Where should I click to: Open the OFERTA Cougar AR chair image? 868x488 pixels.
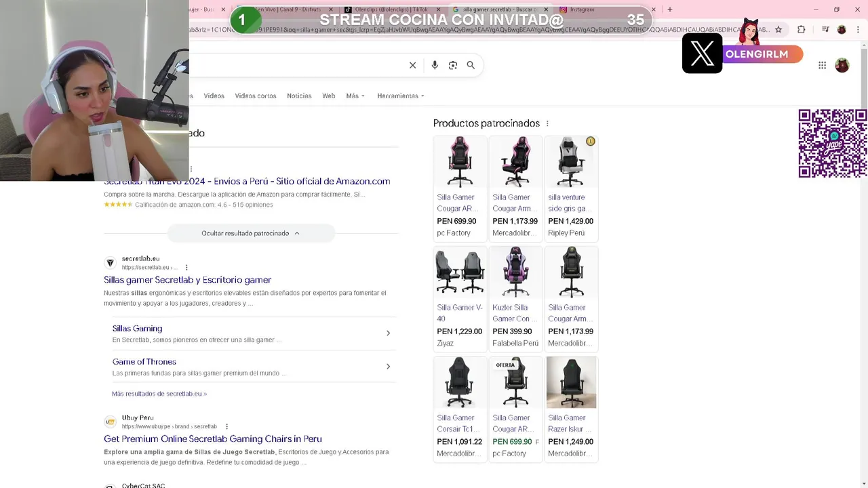(515, 382)
